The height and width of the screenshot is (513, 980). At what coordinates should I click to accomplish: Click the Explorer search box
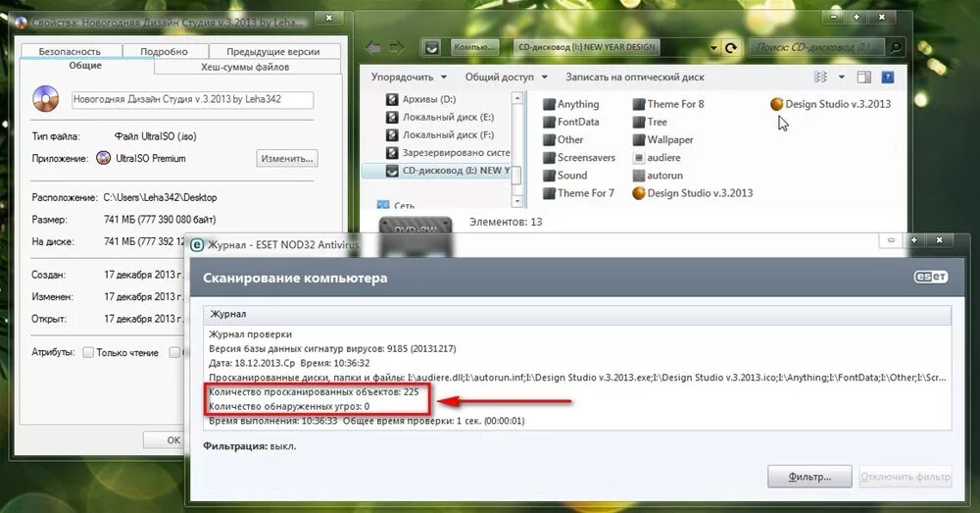point(817,47)
